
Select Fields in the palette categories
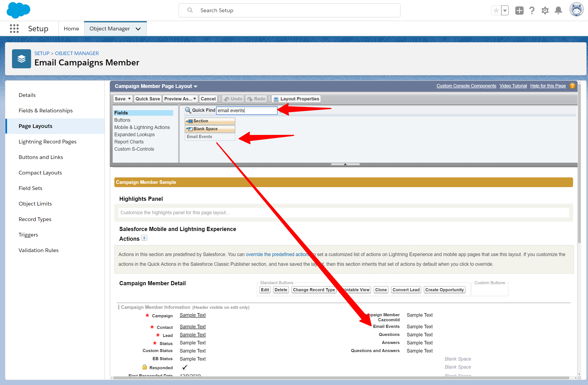coord(143,113)
